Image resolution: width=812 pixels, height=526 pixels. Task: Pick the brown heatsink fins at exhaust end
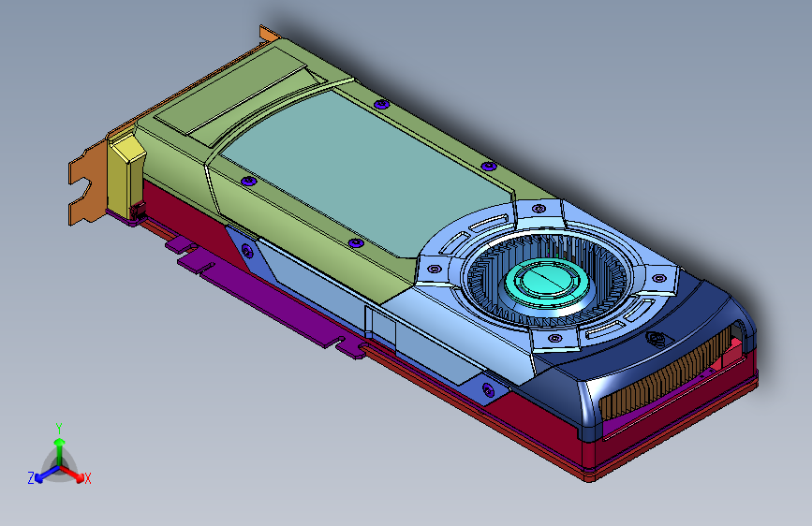(667, 373)
